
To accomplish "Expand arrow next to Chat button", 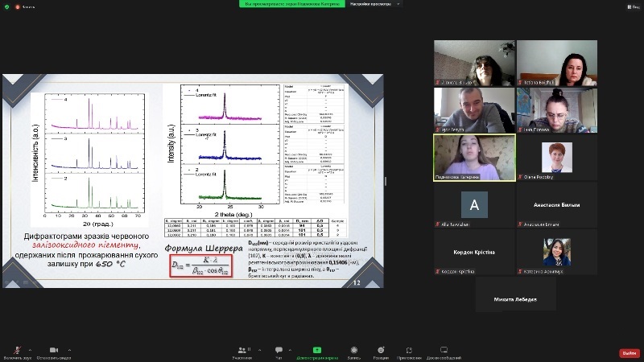I will point(290,350).
